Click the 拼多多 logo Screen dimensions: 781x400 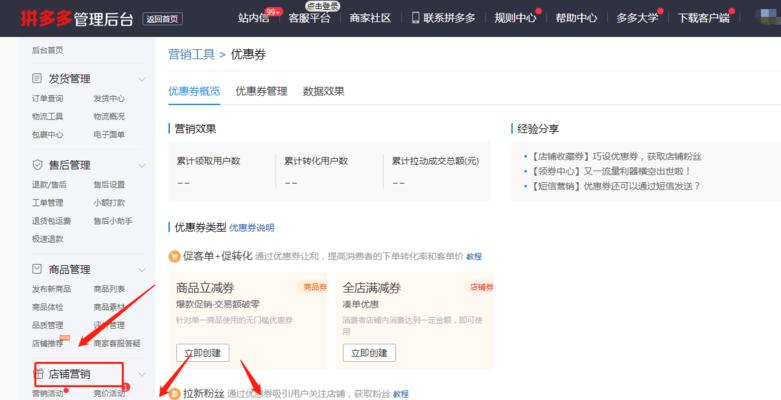46,18
